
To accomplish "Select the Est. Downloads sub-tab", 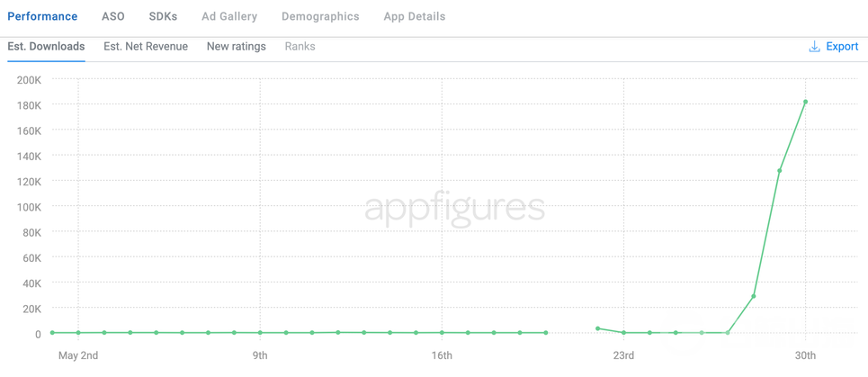I will pyautogui.click(x=46, y=47).
